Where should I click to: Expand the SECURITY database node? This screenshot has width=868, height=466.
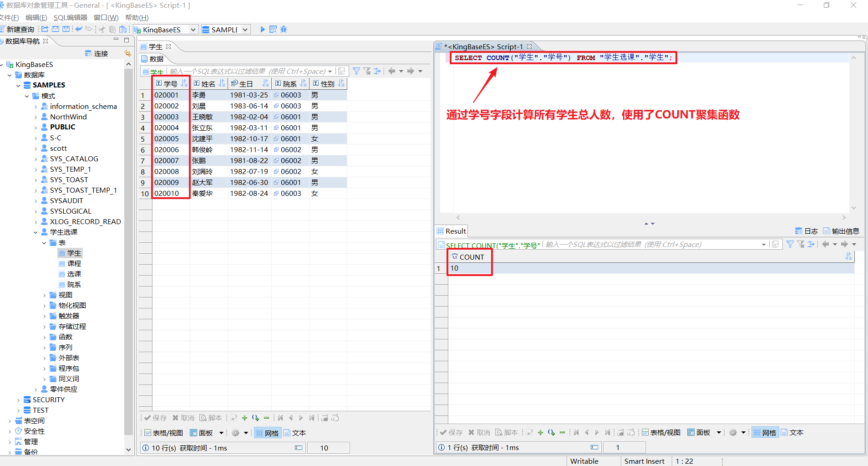18,400
